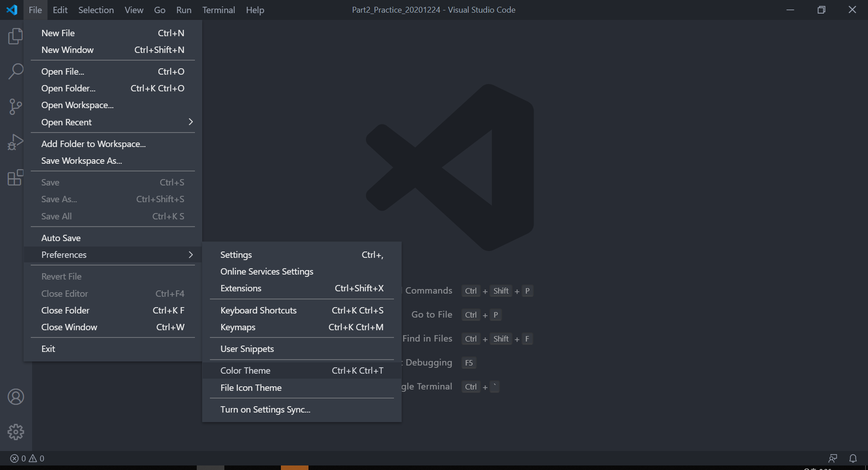Open Keymaps entry
868x470 pixels.
click(x=302, y=327)
